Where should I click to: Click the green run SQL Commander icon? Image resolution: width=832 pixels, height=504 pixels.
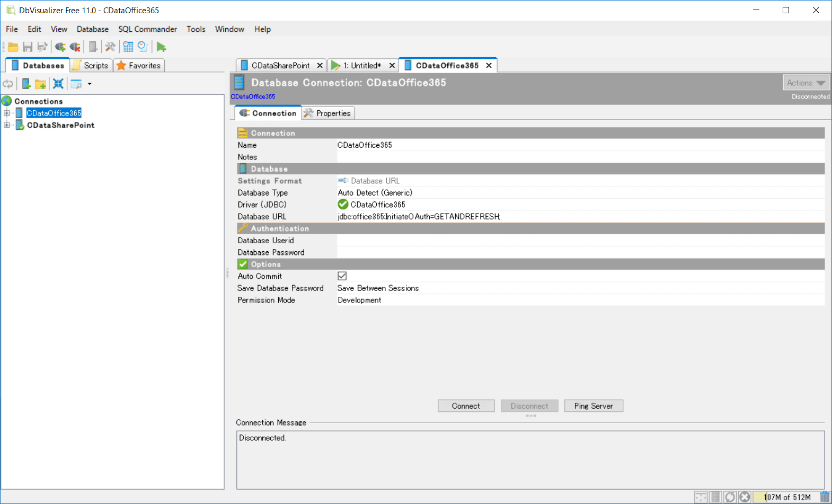click(x=161, y=47)
